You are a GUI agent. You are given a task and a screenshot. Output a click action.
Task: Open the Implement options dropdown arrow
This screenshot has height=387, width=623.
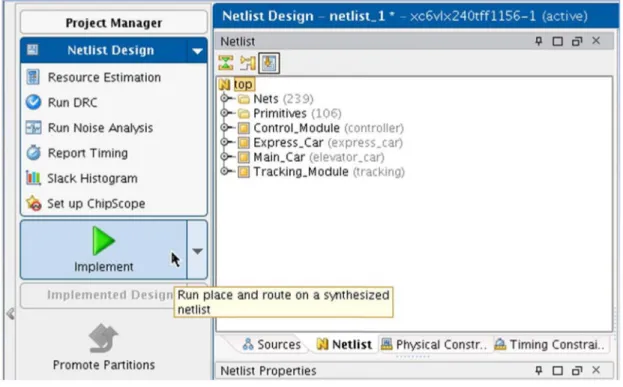(197, 250)
